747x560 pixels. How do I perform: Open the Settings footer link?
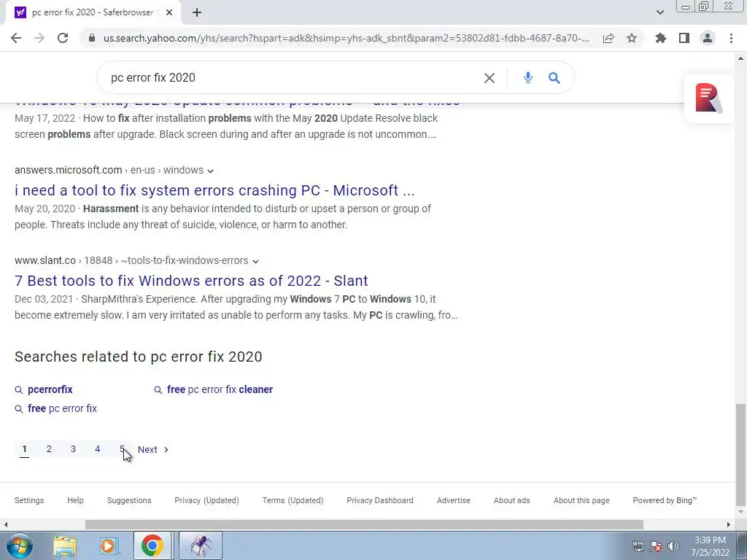pos(29,500)
